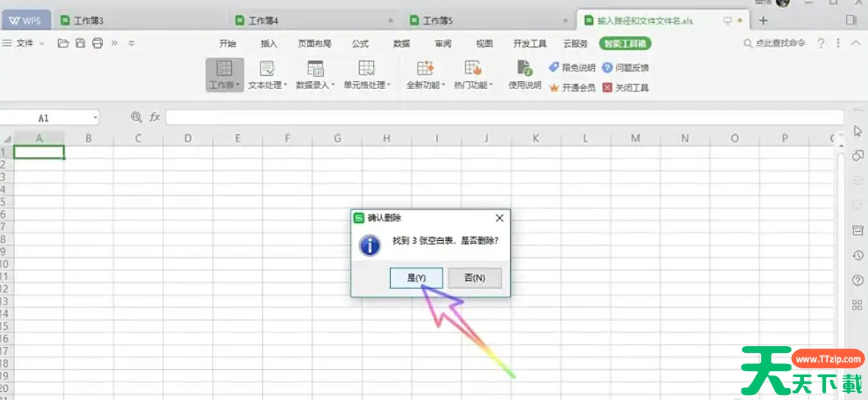This screenshot has width=868, height=400.
Task: Open the more options vertical dots menu
Action: pos(838,43)
